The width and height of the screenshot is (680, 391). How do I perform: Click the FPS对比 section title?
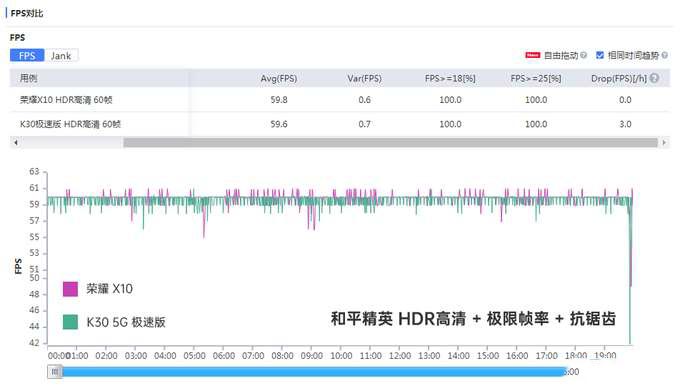(26, 13)
